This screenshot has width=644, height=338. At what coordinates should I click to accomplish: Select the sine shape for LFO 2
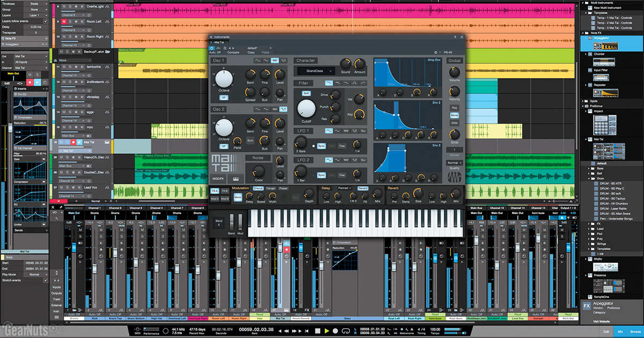(328, 160)
